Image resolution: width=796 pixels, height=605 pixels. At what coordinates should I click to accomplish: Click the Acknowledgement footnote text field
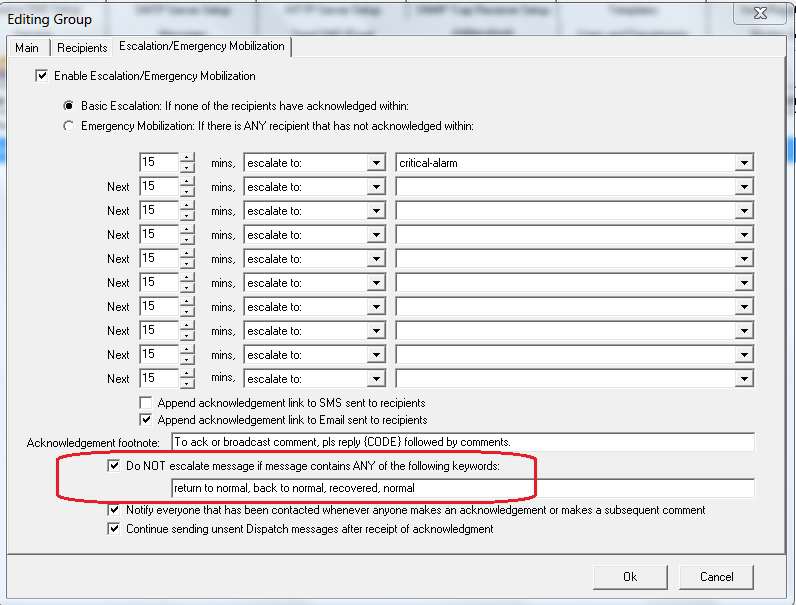pyautogui.click(x=462, y=442)
